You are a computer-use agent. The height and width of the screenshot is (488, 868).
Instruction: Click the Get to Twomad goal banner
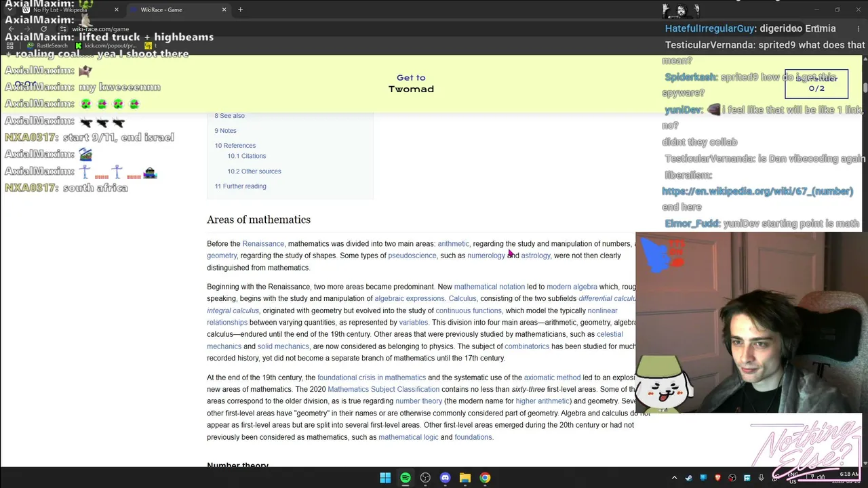411,83
